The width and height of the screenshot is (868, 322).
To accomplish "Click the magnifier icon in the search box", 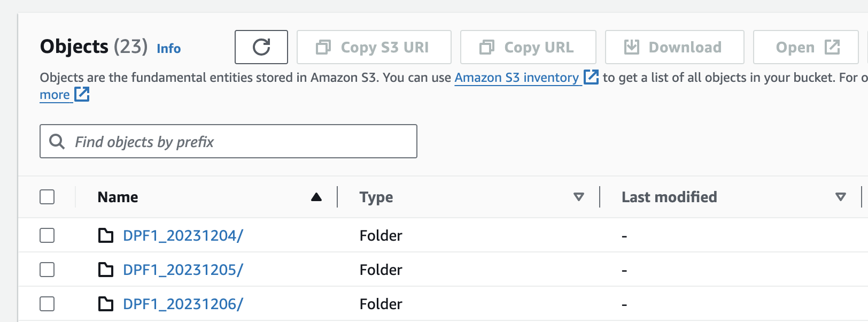I will coord(57,142).
